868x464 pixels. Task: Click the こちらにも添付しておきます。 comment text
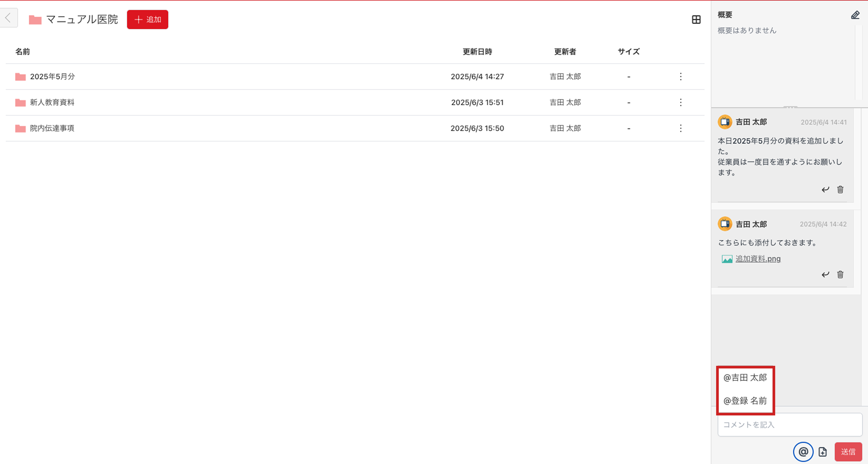point(767,243)
